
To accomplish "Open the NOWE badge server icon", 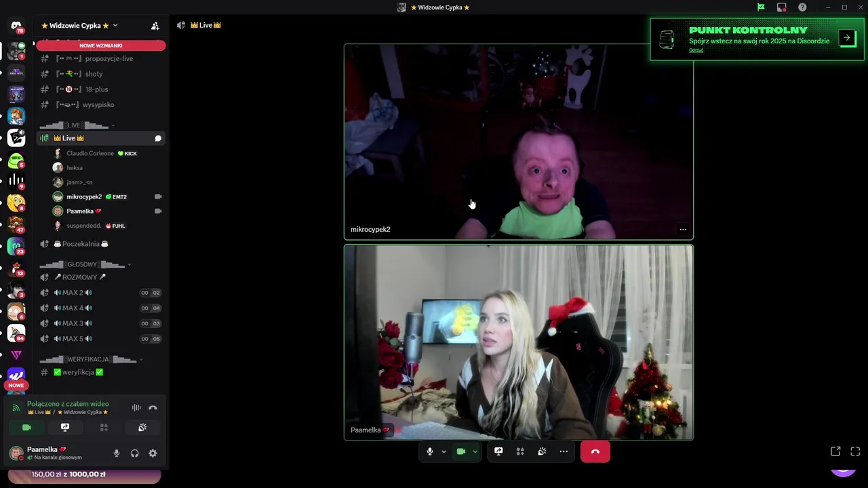I will [16, 377].
